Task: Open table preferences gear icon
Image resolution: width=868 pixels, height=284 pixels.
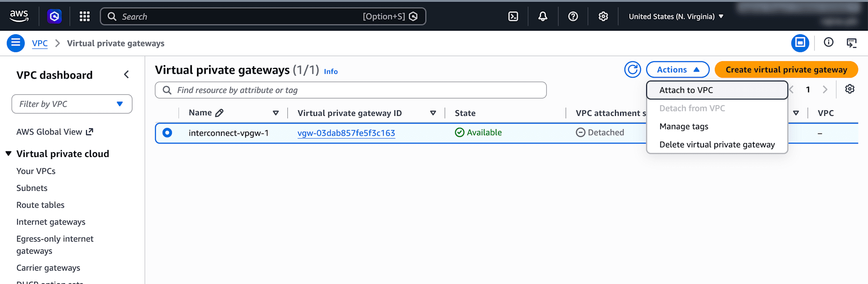Action: pyautogui.click(x=850, y=89)
